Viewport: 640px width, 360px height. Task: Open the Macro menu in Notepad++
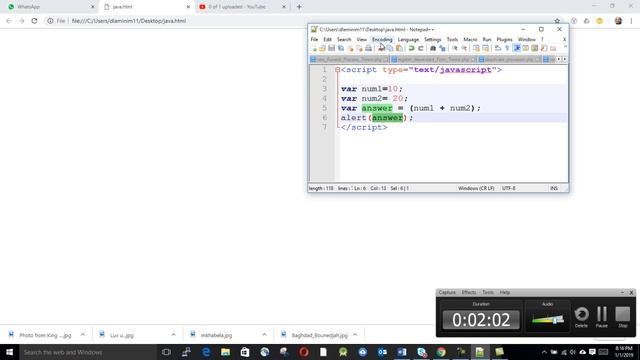pyautogui.click(x=470, y=39)
